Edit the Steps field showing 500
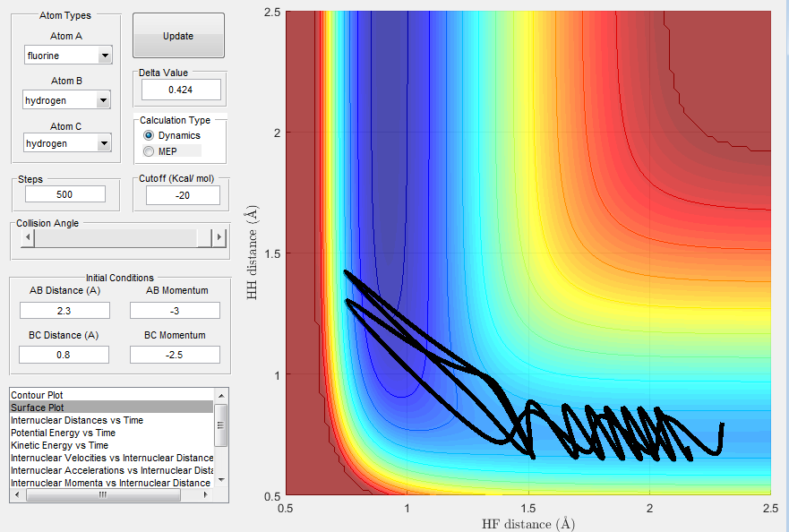 65,194
